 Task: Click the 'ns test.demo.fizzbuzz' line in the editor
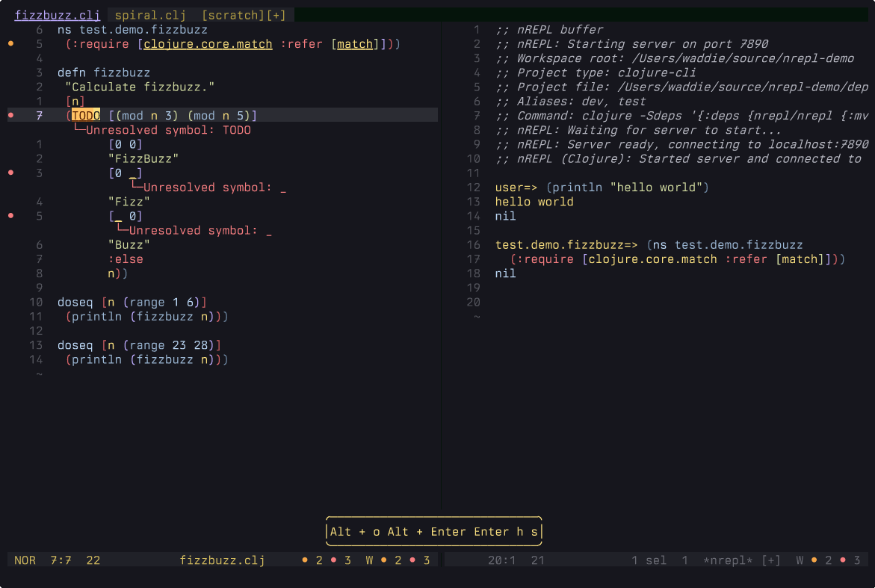[132, 30]
